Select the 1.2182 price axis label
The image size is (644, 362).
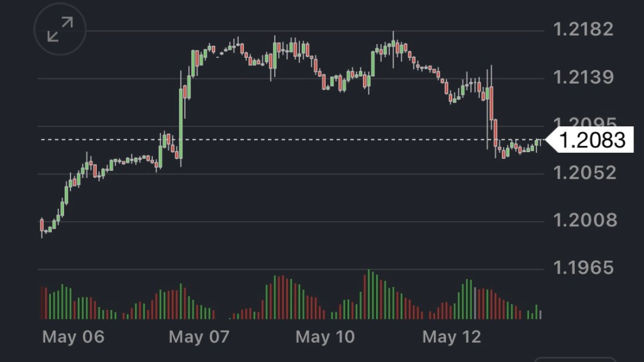point(582,29)
